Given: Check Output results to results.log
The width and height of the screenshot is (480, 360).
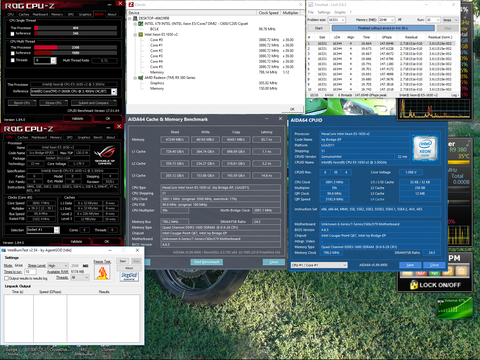Looking at the screenshot, I should click(6, 278).
